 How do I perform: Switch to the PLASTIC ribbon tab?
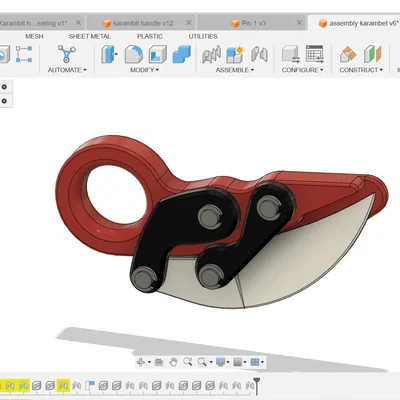[x=150, y=36]
